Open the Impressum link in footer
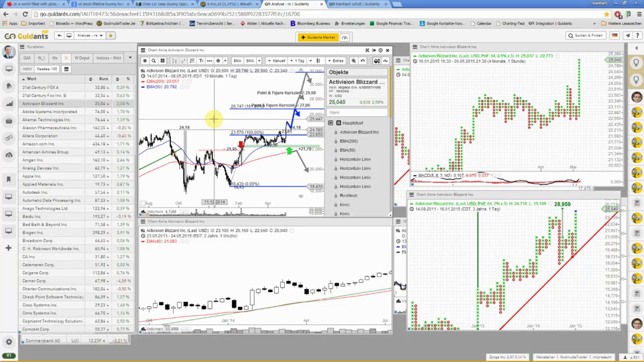The height and width of the screenshot is (362, 644). click(602, 357)
